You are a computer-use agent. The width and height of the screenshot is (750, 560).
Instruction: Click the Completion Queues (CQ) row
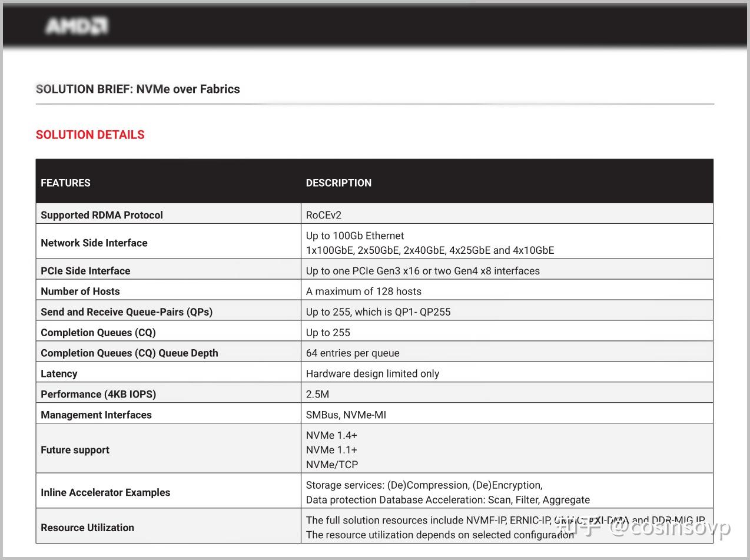(98, 332)
